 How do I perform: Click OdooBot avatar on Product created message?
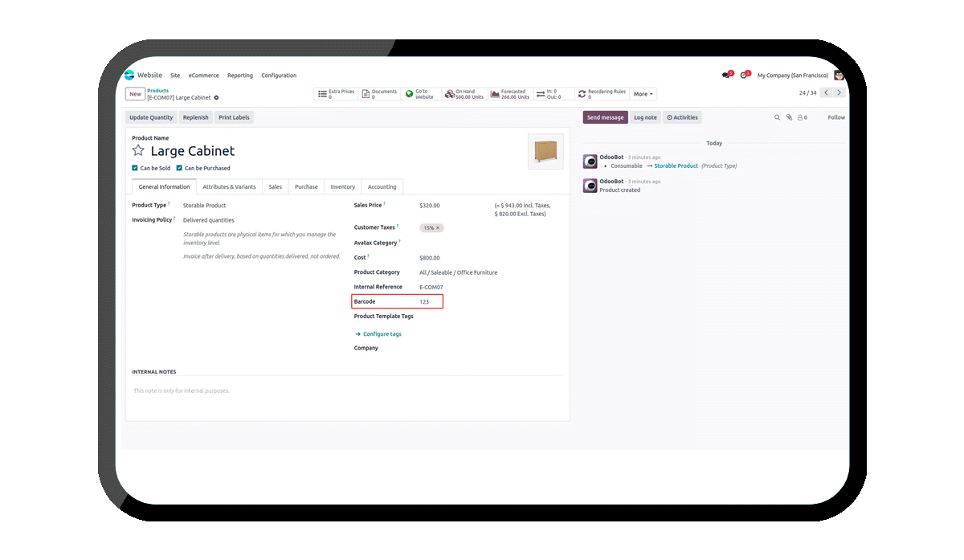coord(590,186)
